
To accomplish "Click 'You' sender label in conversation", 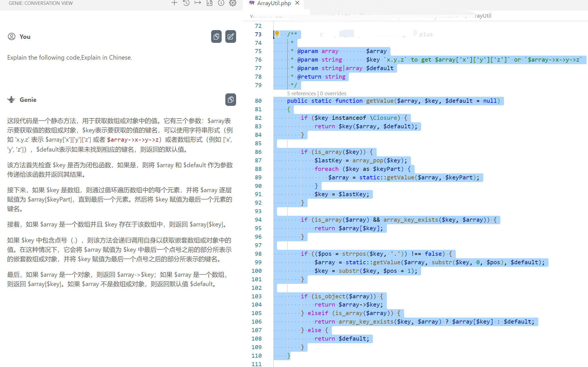I will 25,37.
